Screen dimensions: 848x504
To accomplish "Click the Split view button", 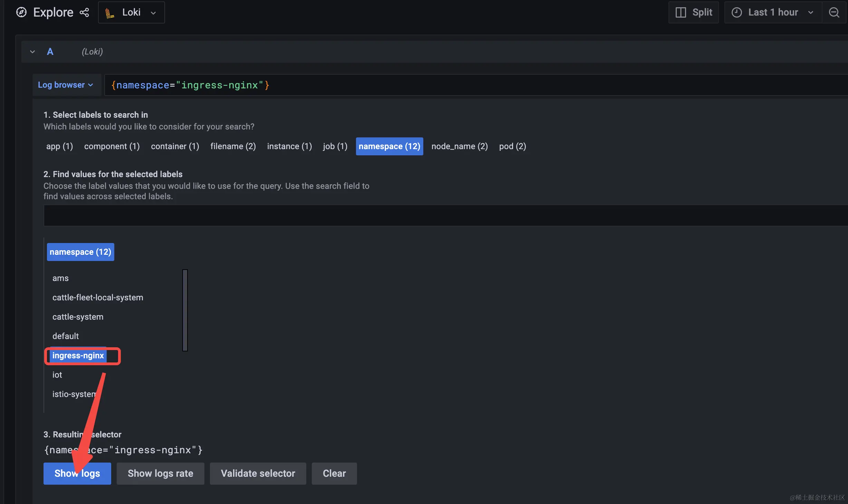I will [x=694, y=12].
